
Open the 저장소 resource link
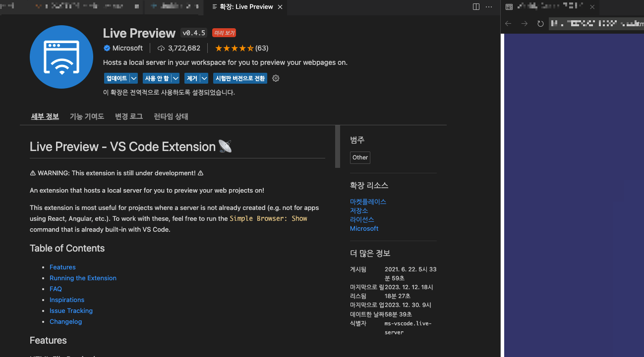click(359, 210)
